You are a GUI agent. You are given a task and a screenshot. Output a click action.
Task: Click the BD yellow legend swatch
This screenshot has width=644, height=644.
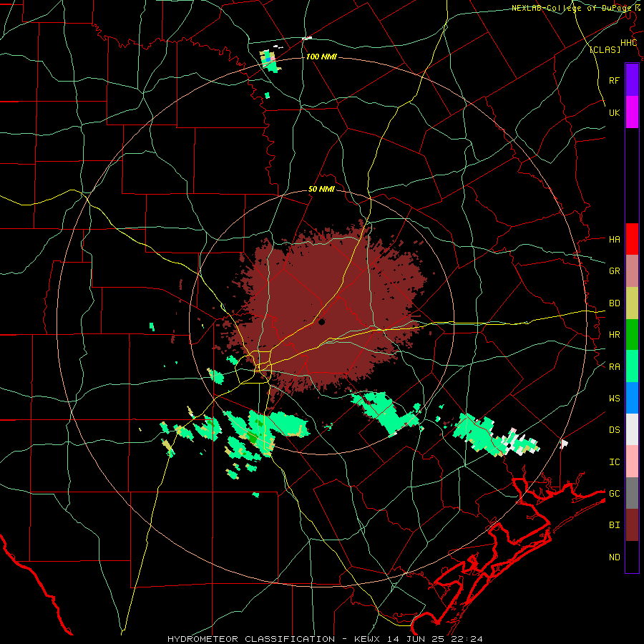coord(632,303)
